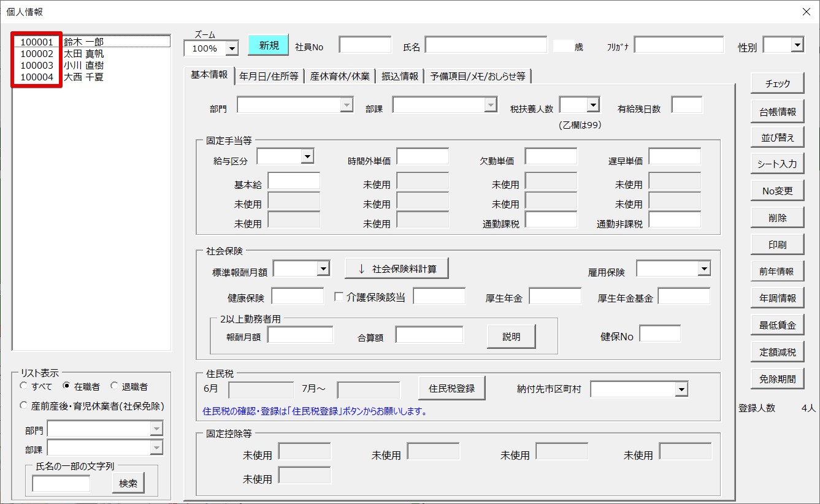Select the すべて radio button
This screenshot has height=504, width=820.
(24, 386)
